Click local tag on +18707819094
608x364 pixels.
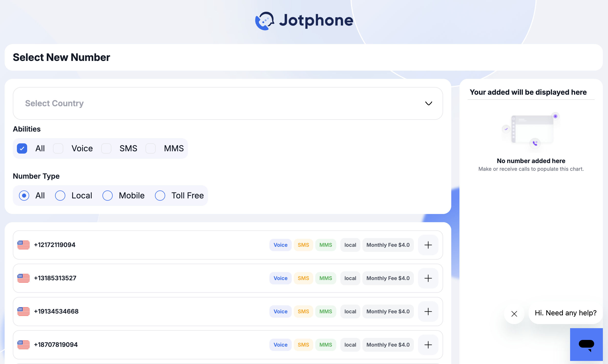[x=350, y=345]
